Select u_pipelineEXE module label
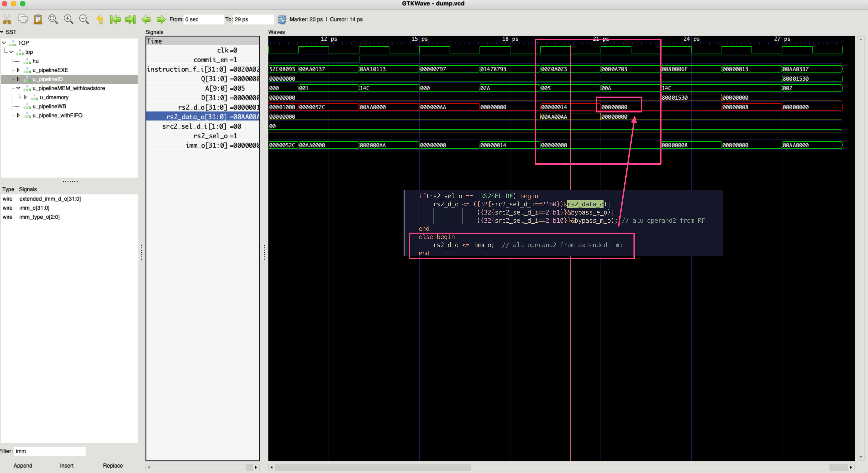Image resolution: width=868 pixels, height=473 pixels. (x=50, y=70)
